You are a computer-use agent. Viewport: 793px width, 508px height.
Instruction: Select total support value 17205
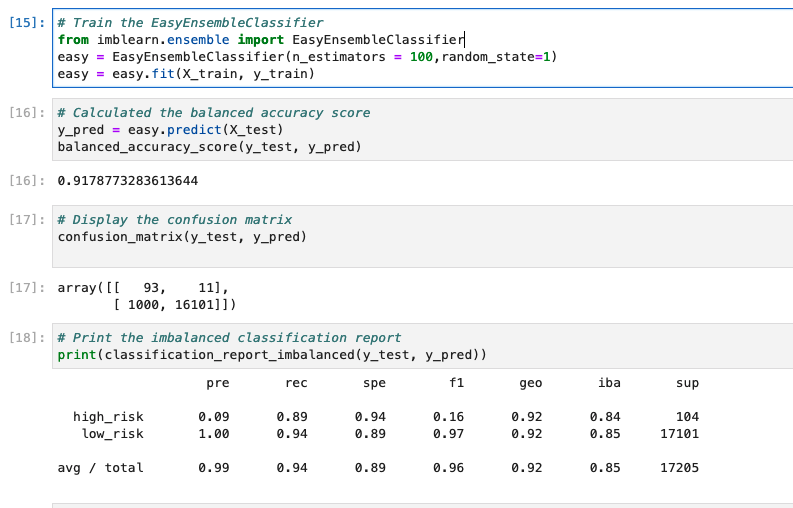680,468
